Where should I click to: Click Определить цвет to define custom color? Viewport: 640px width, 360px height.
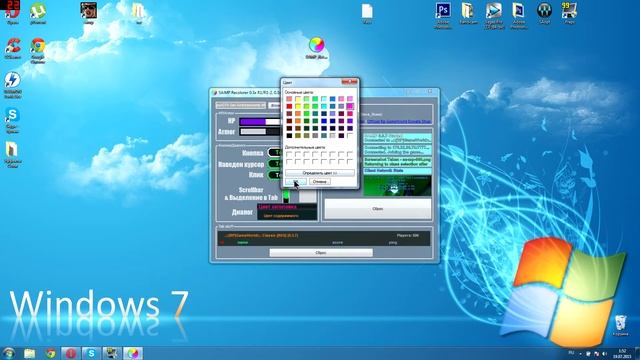click(320, 173)
